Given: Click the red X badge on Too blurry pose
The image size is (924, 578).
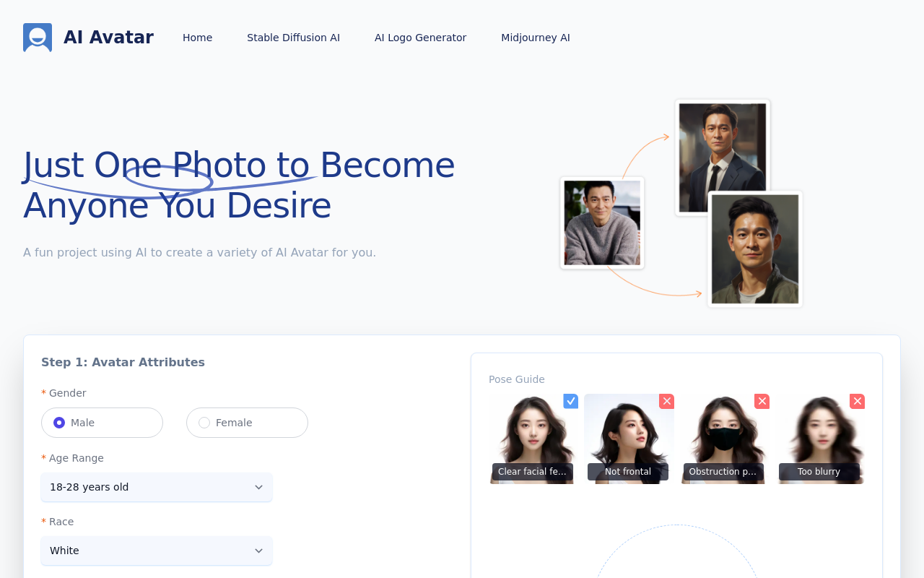Looking at the screenshot, I should click(857, 401).
